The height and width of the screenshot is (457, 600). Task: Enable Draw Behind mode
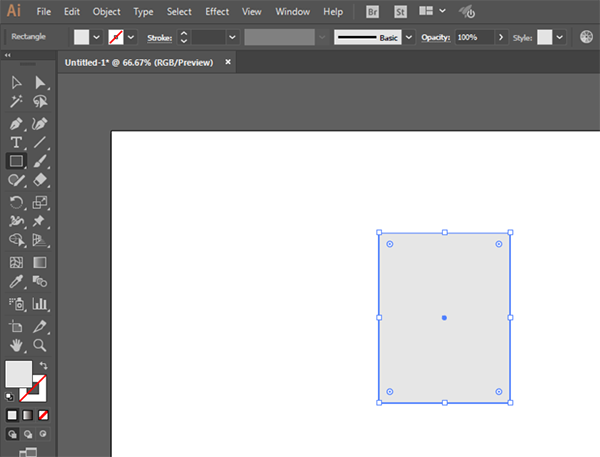pos(28,434)
